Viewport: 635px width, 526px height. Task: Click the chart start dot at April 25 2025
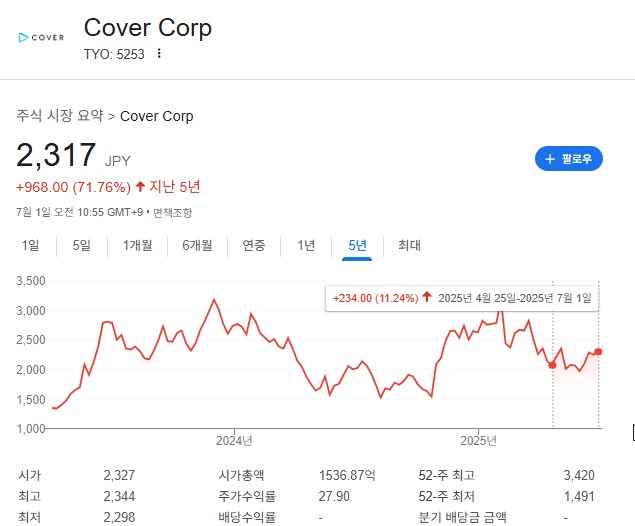point(552,365)
